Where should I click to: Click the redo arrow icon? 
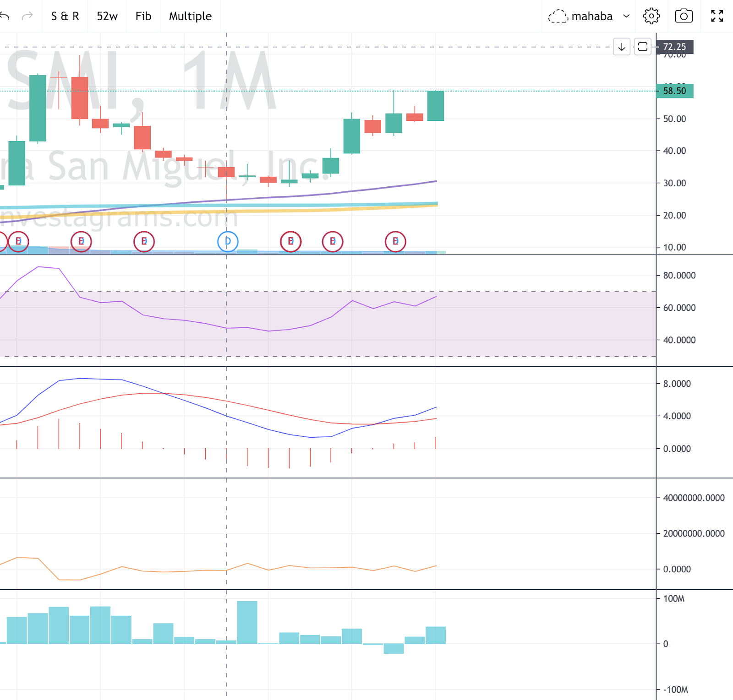pyautogui.click(x=27, y=16)
